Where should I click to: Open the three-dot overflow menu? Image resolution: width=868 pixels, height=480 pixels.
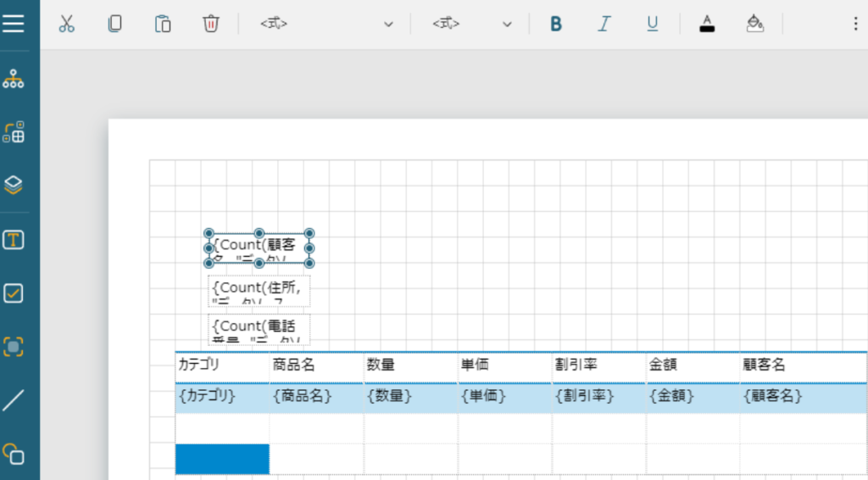pyautogui.click(x=854, y=24)
